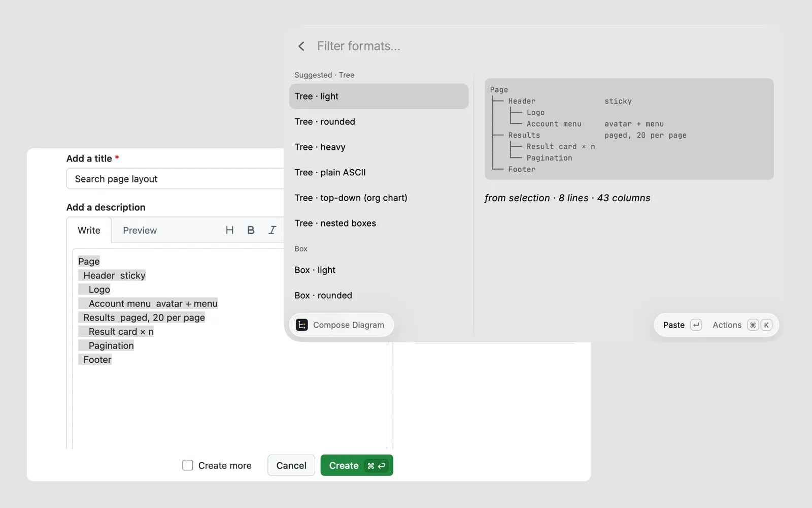Switch to the Write tab

tap(89, 230)
